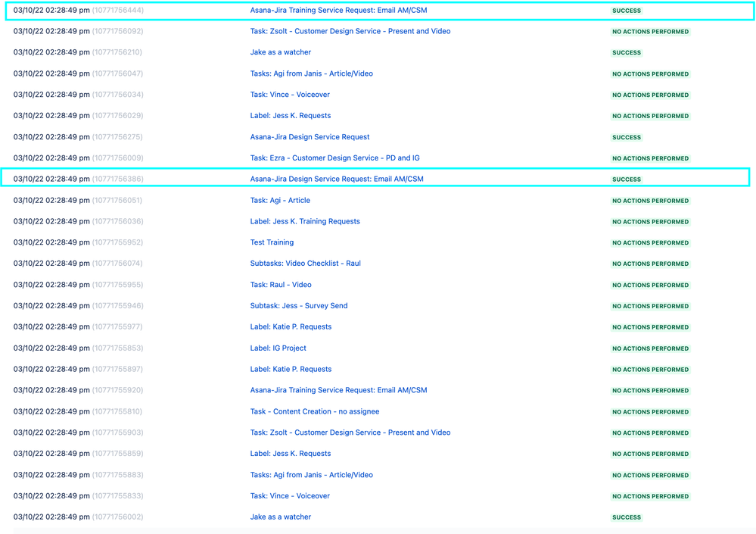Open Tasks: Agi from Janis link, entry 10771756047
756x534 pixels.
[312, 73]
